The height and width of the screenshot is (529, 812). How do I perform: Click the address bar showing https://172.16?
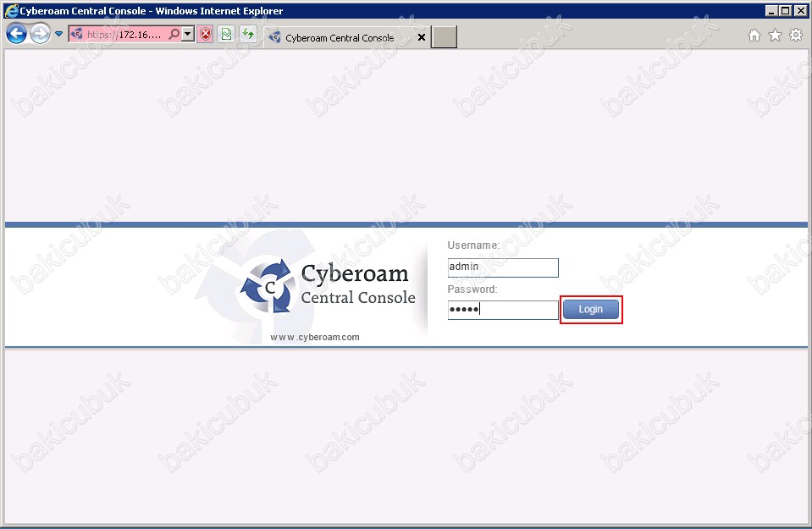coord(124,35)
